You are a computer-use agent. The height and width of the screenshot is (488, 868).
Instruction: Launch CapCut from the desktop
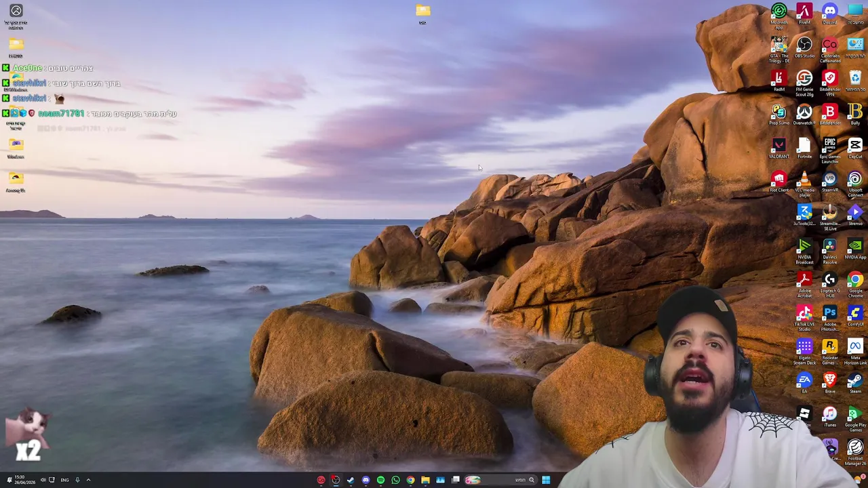(855, 148)
